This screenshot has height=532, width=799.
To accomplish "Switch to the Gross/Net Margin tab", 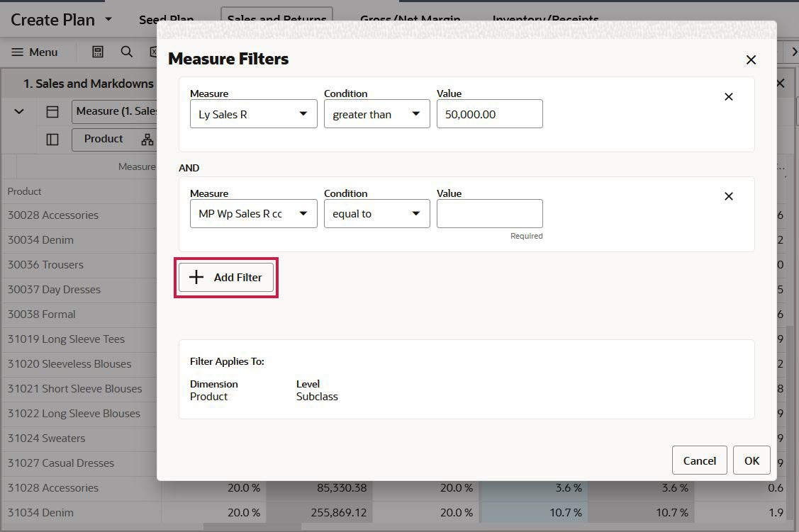I will point(410,19).
